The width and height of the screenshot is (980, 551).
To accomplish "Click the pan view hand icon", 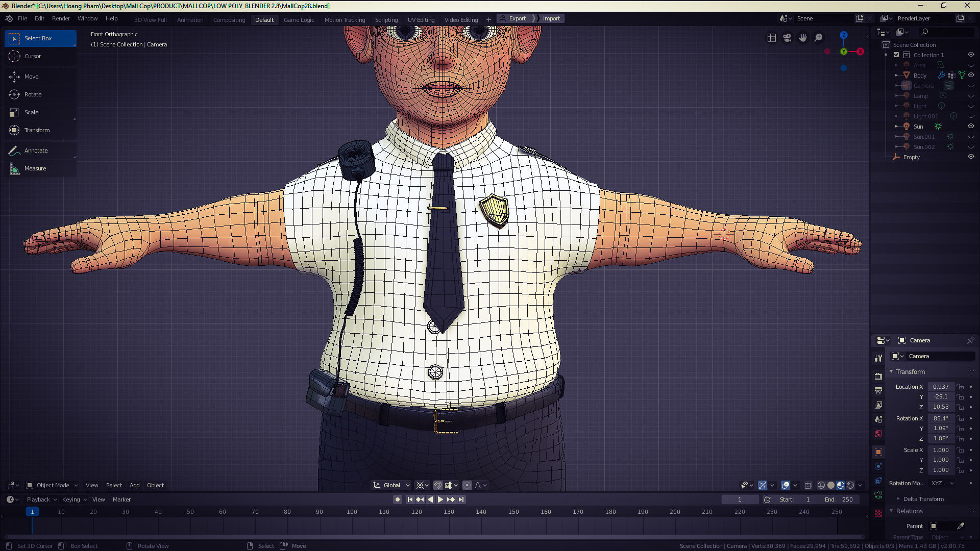I will (x=803, y=38).
